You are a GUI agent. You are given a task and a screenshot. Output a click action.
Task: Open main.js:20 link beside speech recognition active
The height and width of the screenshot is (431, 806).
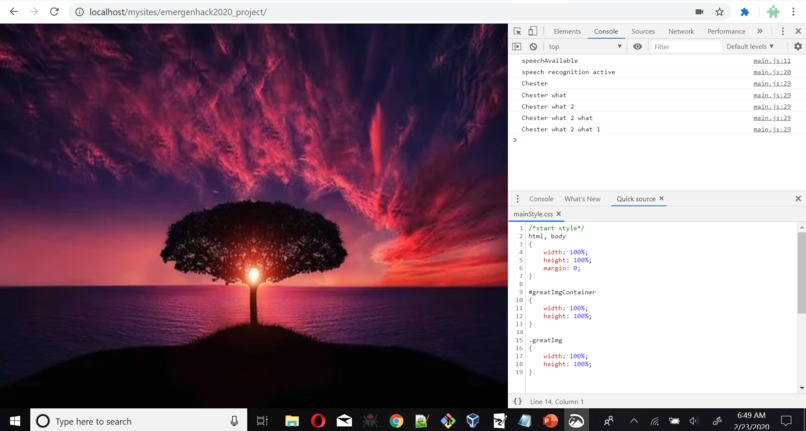(772, 72)
